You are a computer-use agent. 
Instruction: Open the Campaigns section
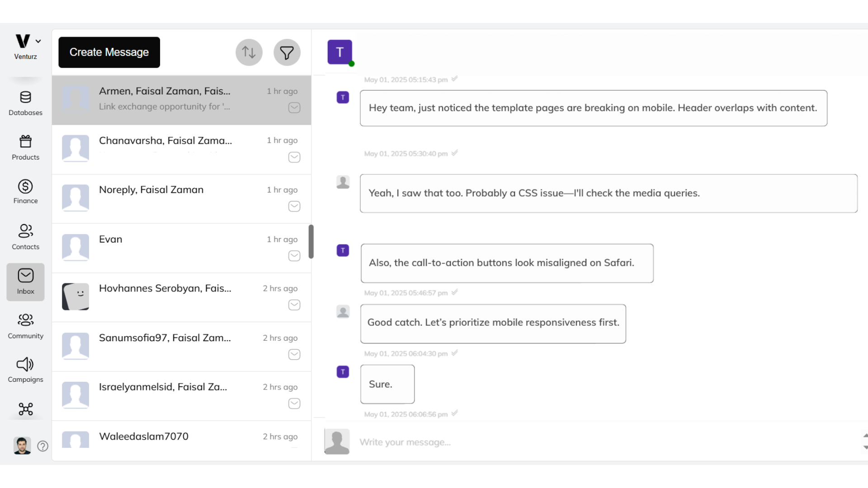pos(25,369)
